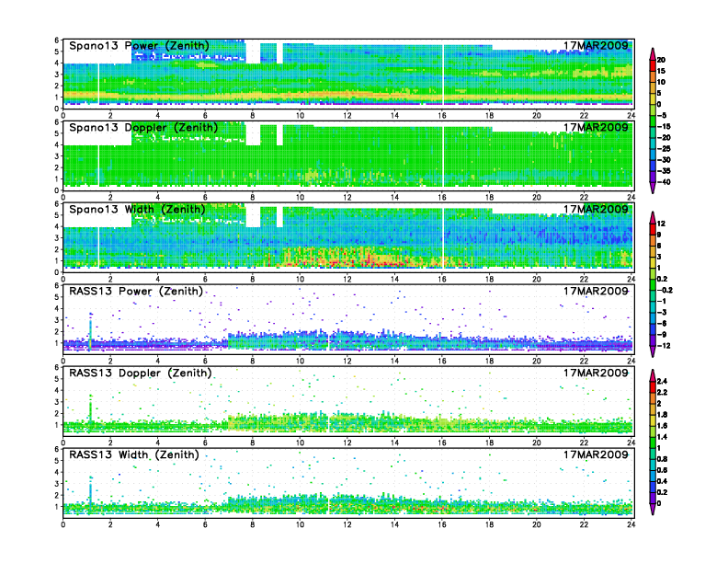This screenshot has height=563, width=728.
Task: Click the -25 label on the top colorbar
Action: tap(664, 149)
